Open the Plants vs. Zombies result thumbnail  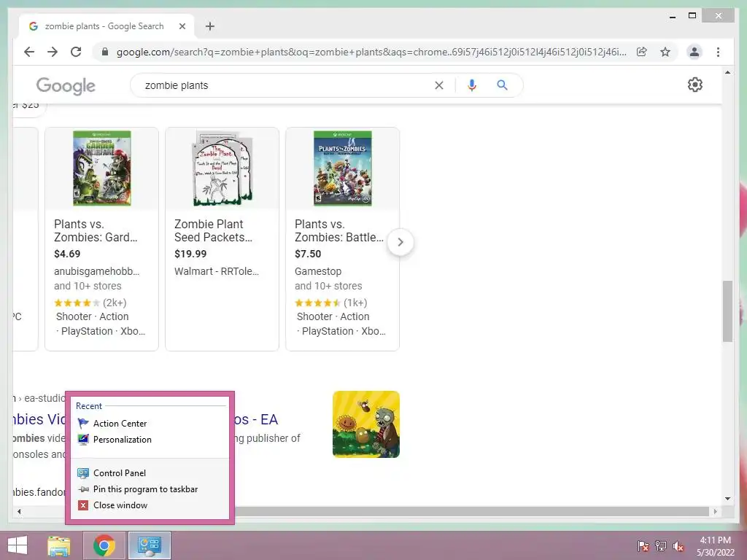[x=366, y=424]
